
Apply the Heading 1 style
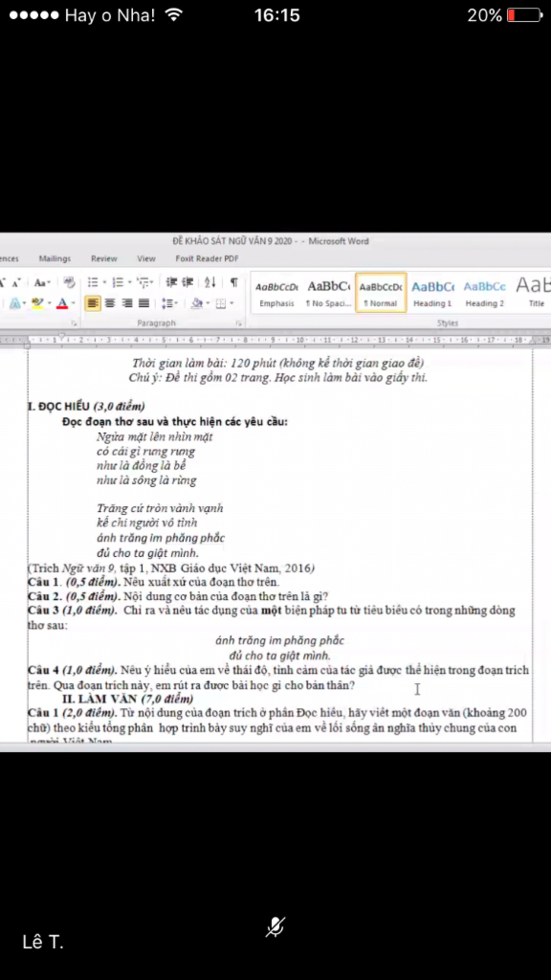(433, 293)
